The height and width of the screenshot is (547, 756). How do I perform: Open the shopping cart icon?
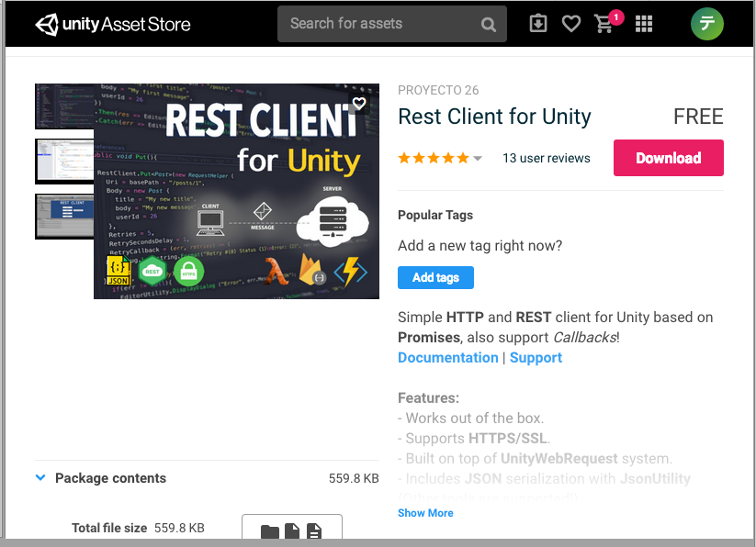point(604,24)
